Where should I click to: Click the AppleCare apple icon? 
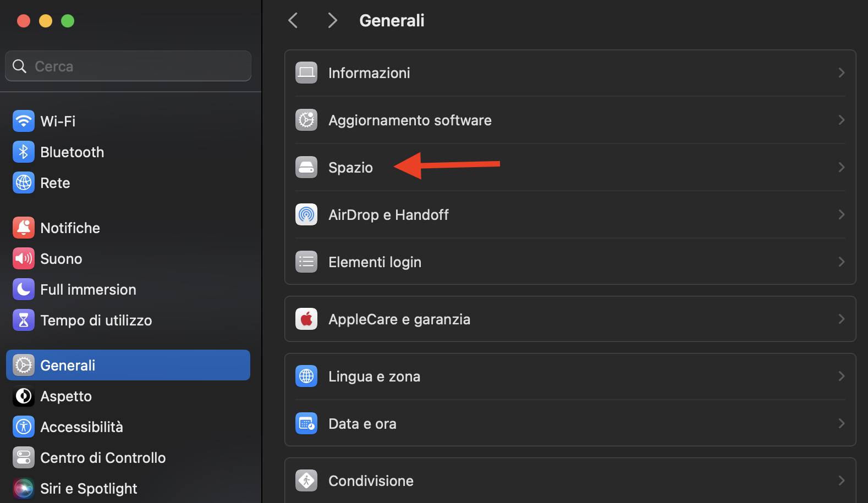[306, 319]
